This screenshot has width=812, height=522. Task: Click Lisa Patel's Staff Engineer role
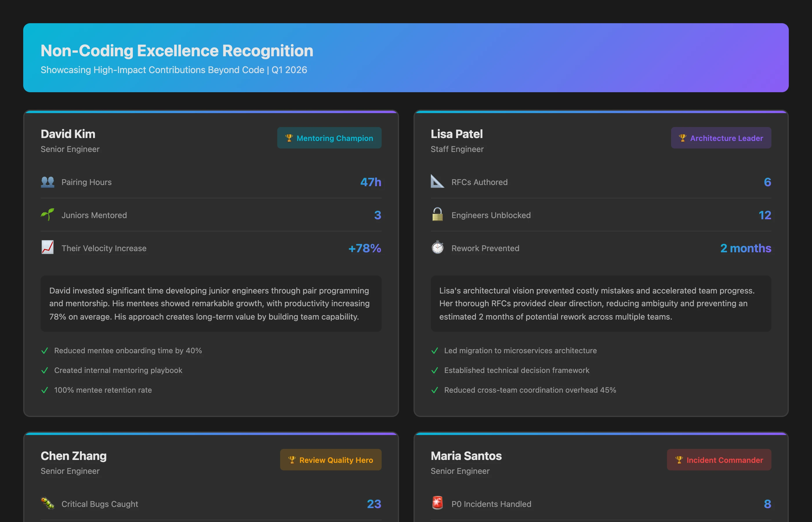[457, 149]
